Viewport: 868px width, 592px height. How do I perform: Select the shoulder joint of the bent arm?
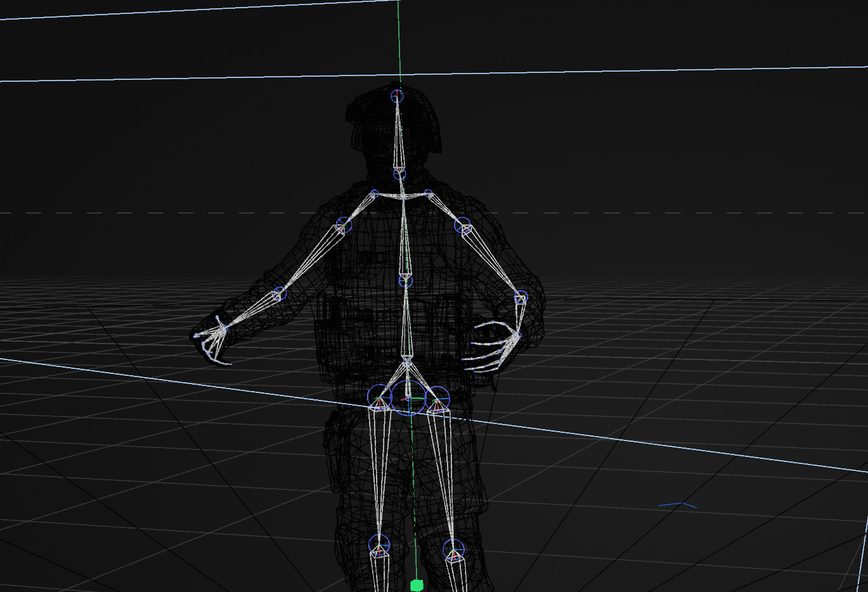[463, 225]
